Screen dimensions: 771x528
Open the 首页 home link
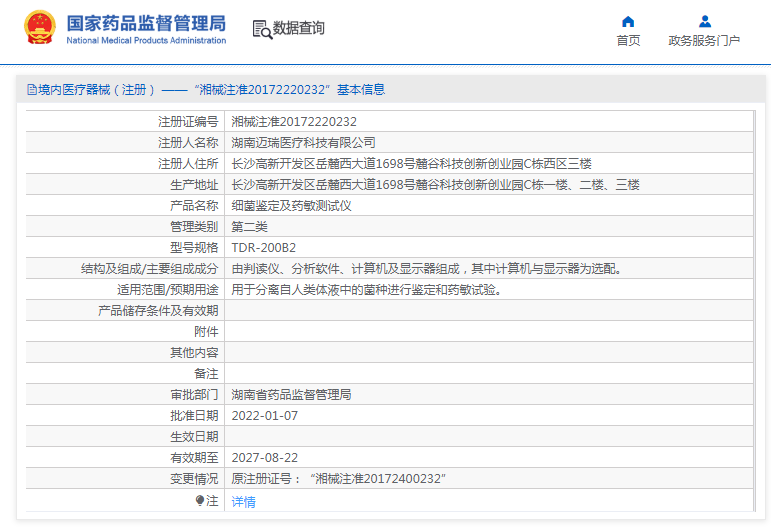(x=628, y=40)
